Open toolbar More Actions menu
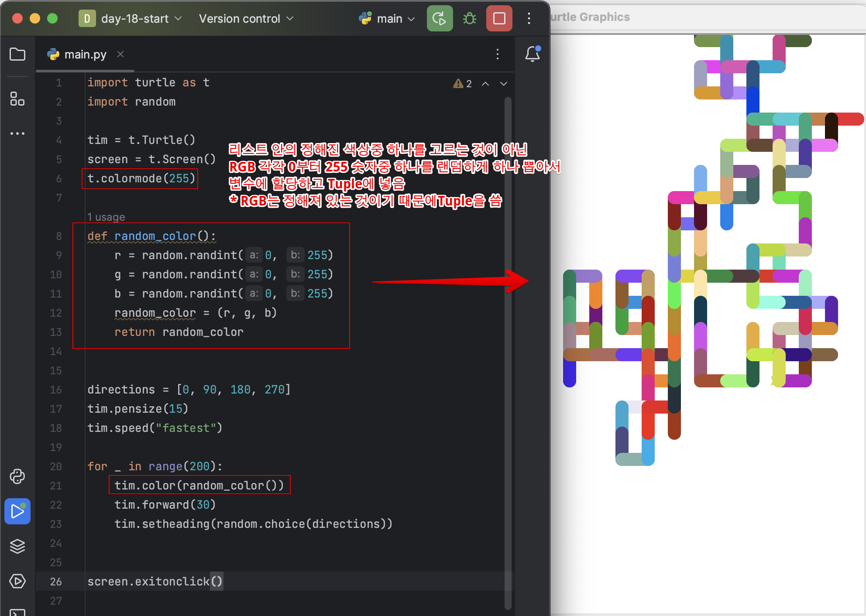Image resolution: width=866 pixels, height=616 pixels. (529, 18)
